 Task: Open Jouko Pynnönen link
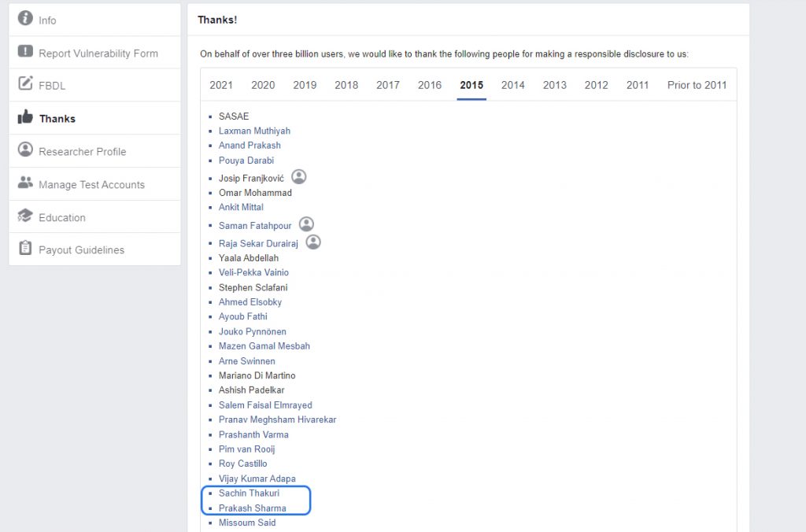(253, 331)
